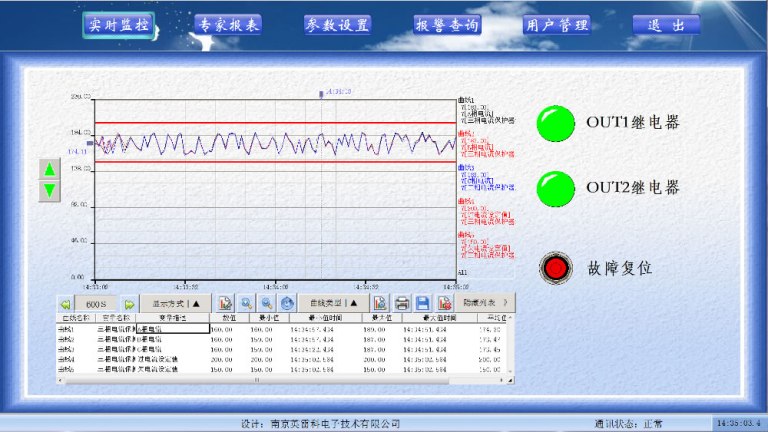This screenshot has height=432, width=768.
Task: Click the green up arrow beside the chart
Action: [48, 168]
